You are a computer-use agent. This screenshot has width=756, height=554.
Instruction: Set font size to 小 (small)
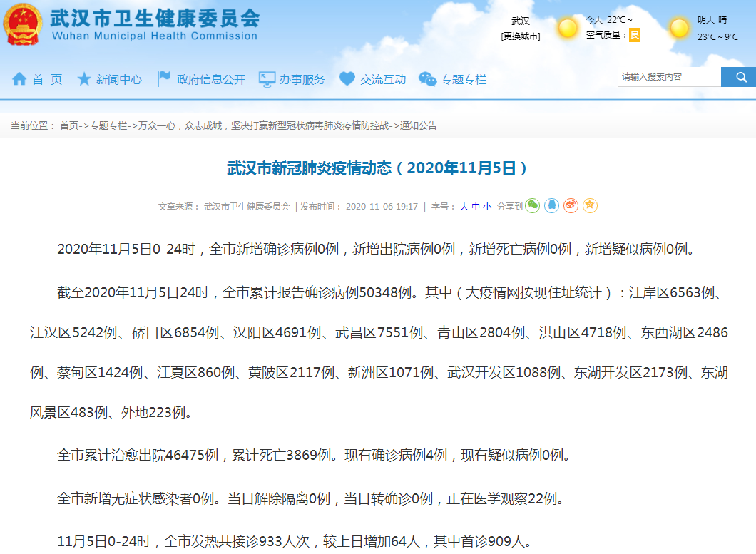[x=487, y=207]
